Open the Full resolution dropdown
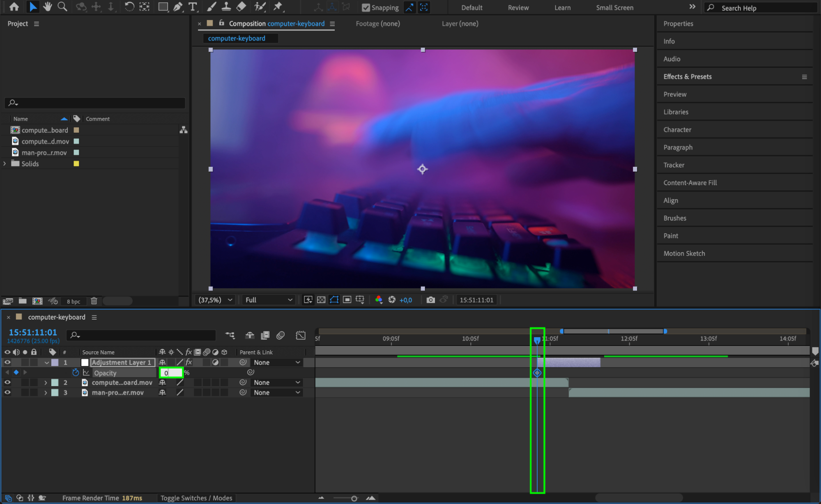This screenshot has height=504, width=821. [x=269, y=300]
